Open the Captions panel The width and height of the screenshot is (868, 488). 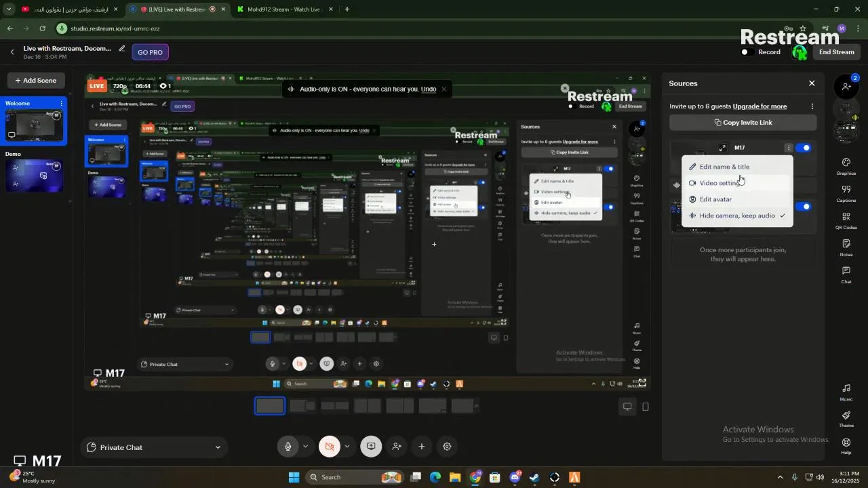click(846, 193)
